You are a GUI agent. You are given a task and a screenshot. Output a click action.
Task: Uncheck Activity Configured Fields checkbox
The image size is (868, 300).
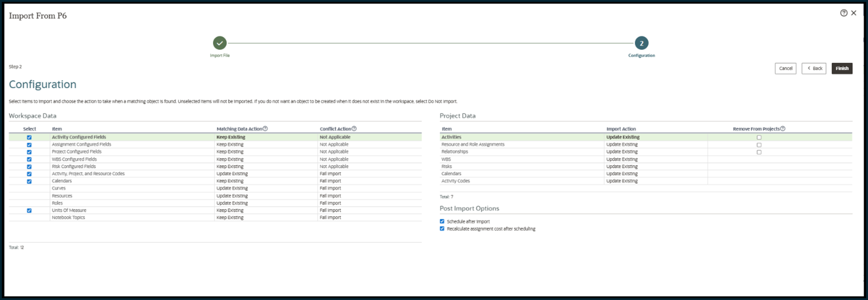click(29, 138)
